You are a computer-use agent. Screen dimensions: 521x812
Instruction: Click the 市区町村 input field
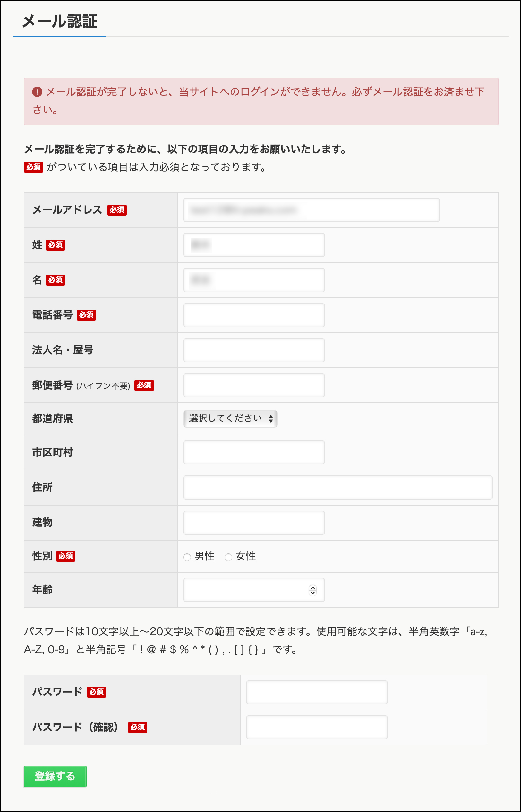point(254,452)
